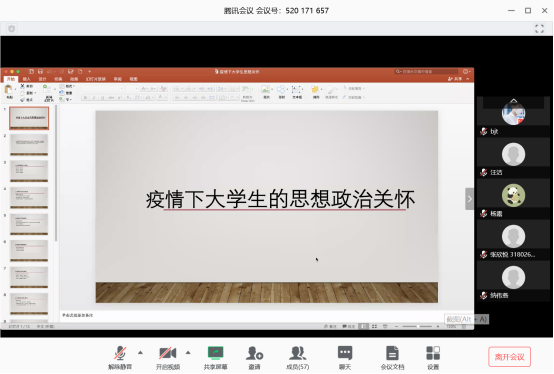Screen dimensions: 554x374
Task: Click the first slide thumbnail in shared PowerPoint
Action: coord(29,118)
